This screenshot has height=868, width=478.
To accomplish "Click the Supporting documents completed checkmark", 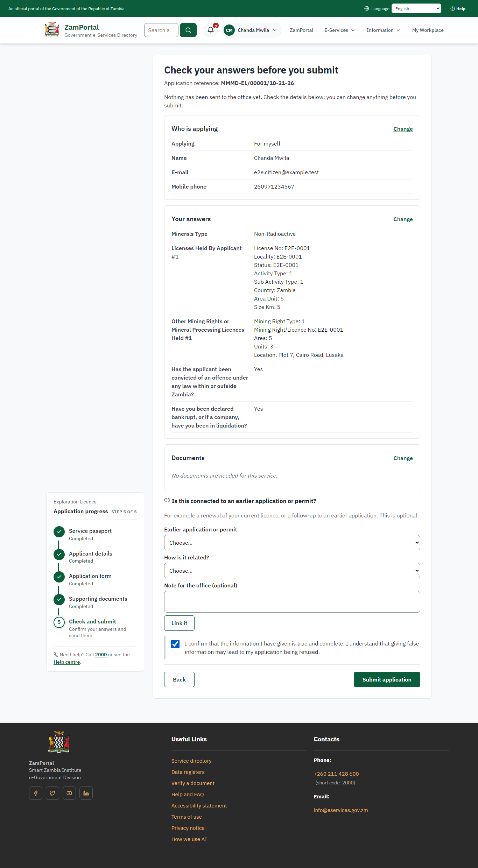I will point(59,600).
